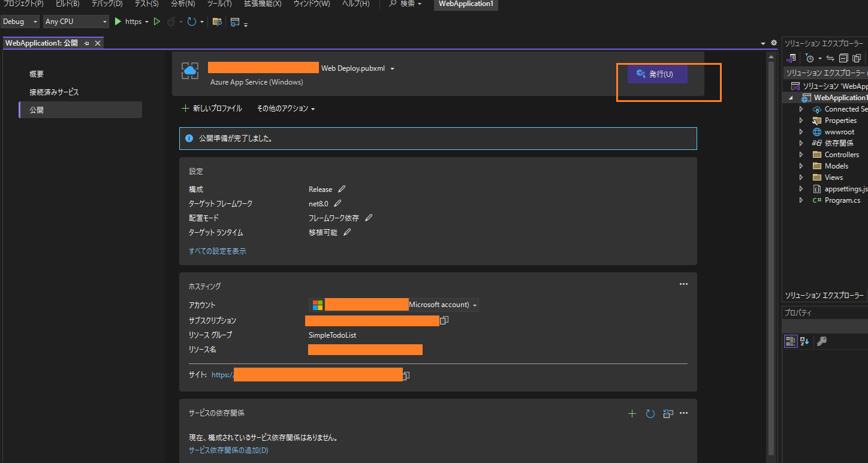
Task: Open ホスティング more options ellipsis
Action: point(683,284)
